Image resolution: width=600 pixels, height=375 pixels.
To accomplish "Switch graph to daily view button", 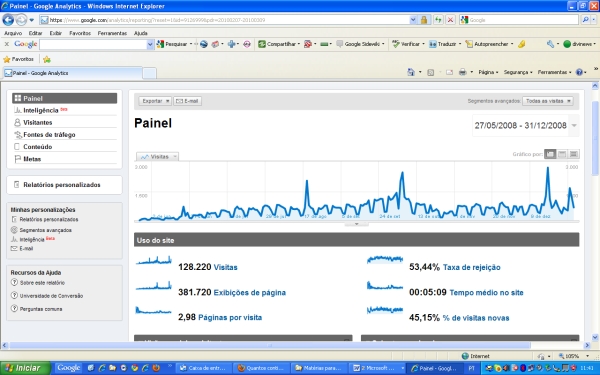I will (550, 154).
